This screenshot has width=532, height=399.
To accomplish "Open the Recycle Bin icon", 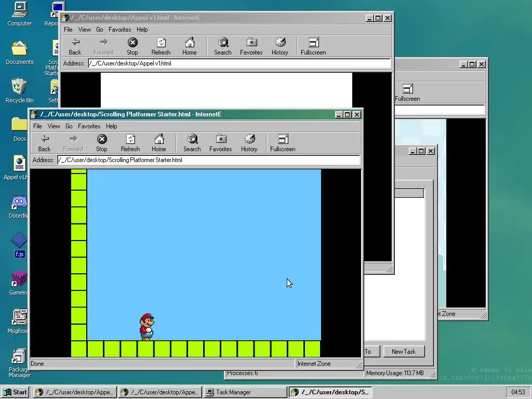I will [19, 91].
